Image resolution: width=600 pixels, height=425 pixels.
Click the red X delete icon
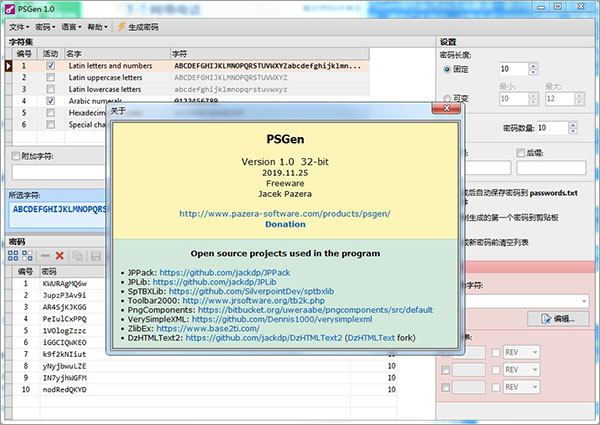pos(59,256)
